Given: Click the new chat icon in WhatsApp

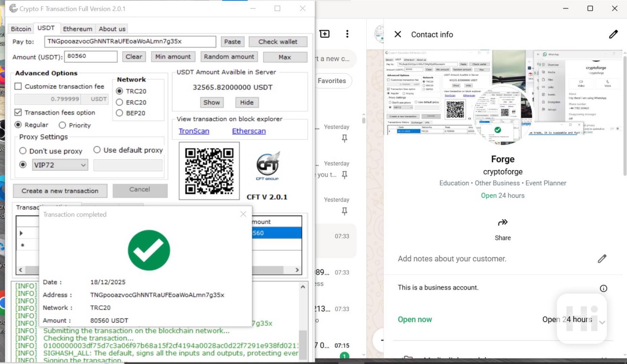Looking at the screenshot, I should click(x=324, y=34).
